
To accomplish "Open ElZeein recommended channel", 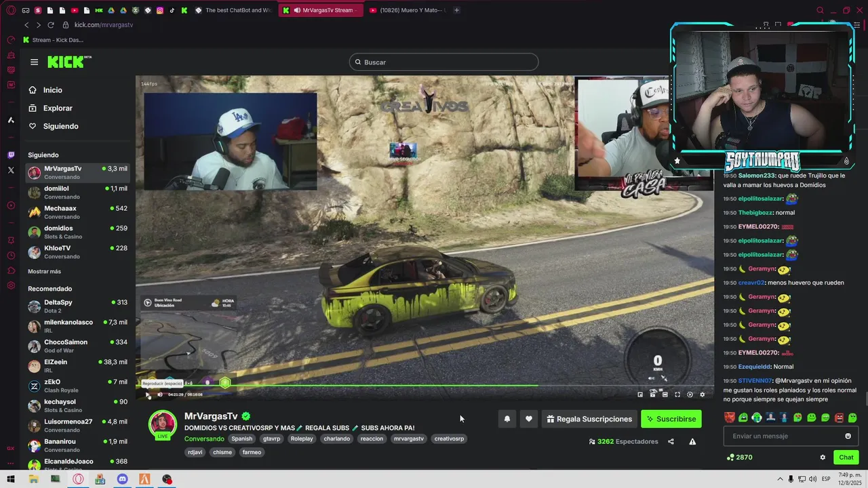I will click(77, 366).
